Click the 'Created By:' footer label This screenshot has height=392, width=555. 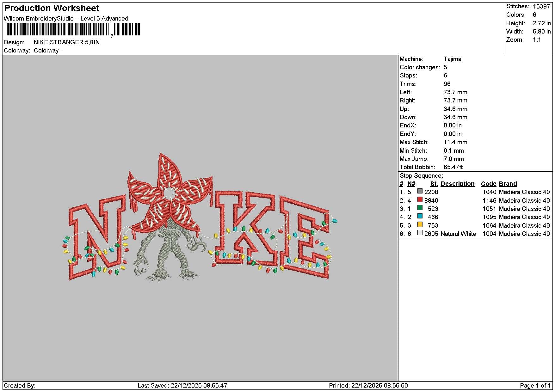point(20,386)
